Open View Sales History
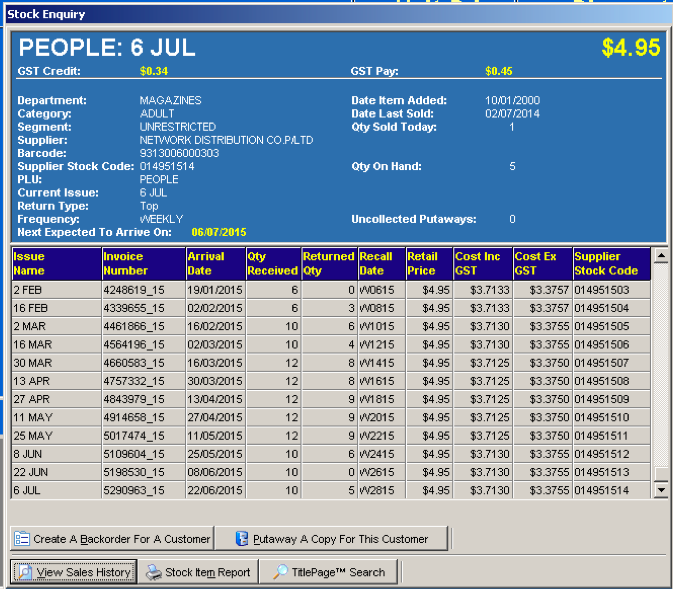 point(72,572)
